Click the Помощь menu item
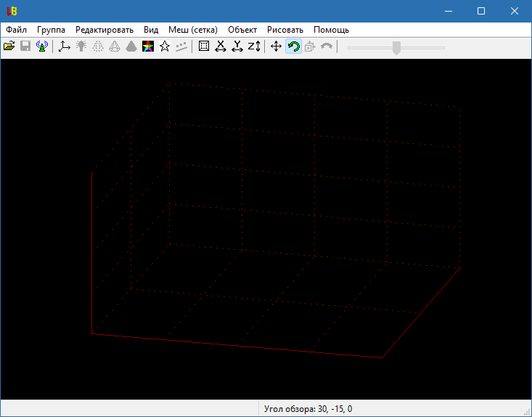Image resolution: width=532 pixels, height=417 pixels. pos(331,30)
